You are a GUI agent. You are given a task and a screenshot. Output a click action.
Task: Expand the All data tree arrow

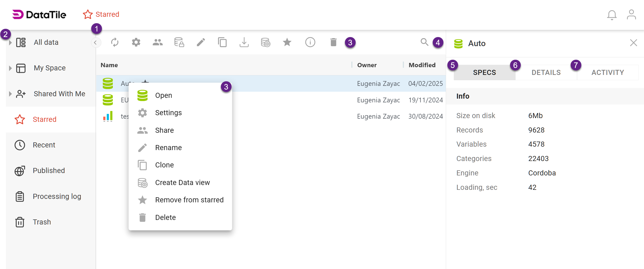(x=10, y=43)
